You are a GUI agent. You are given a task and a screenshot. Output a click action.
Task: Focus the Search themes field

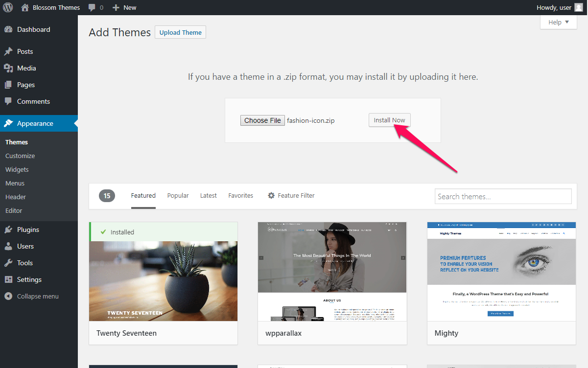pos(503,196)
